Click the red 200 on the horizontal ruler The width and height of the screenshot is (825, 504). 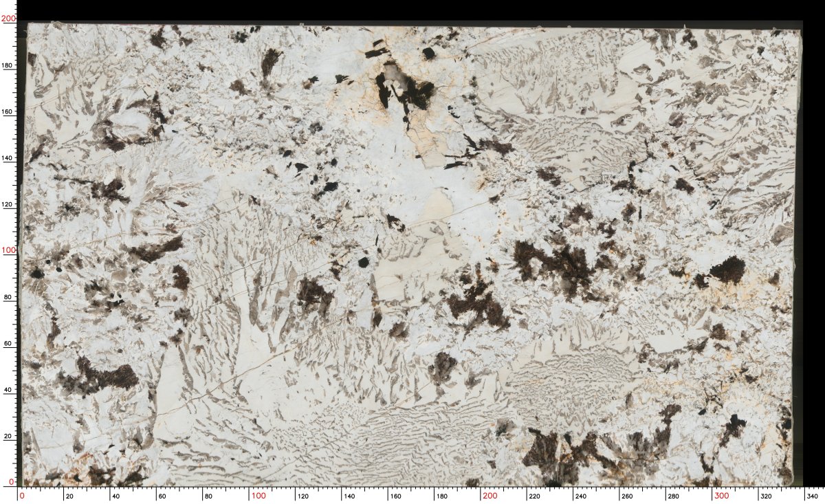[x=489, y=496]
